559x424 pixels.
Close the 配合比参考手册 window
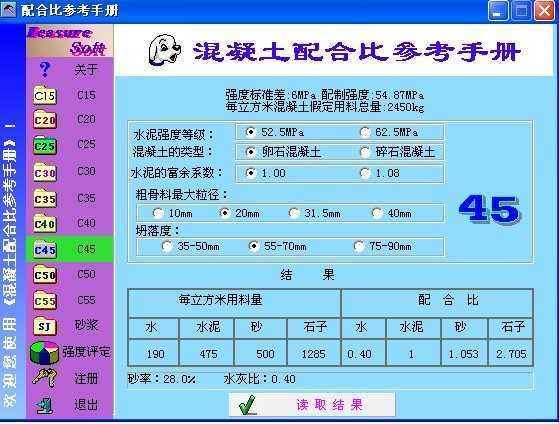(544, 11)
